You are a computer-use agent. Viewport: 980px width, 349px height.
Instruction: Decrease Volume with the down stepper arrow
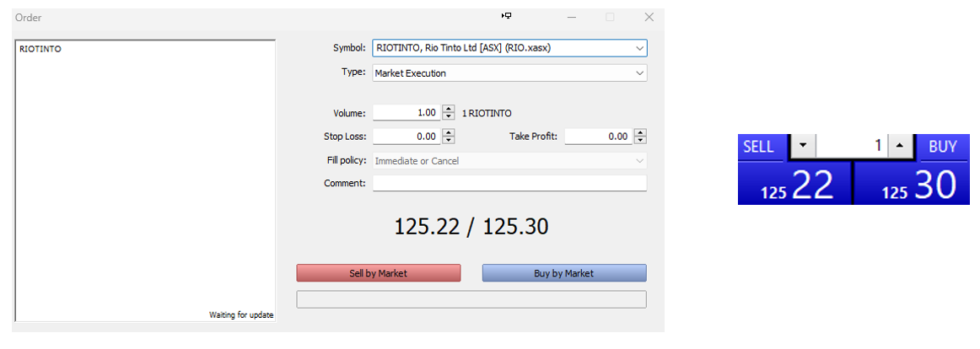coord(449,117)
